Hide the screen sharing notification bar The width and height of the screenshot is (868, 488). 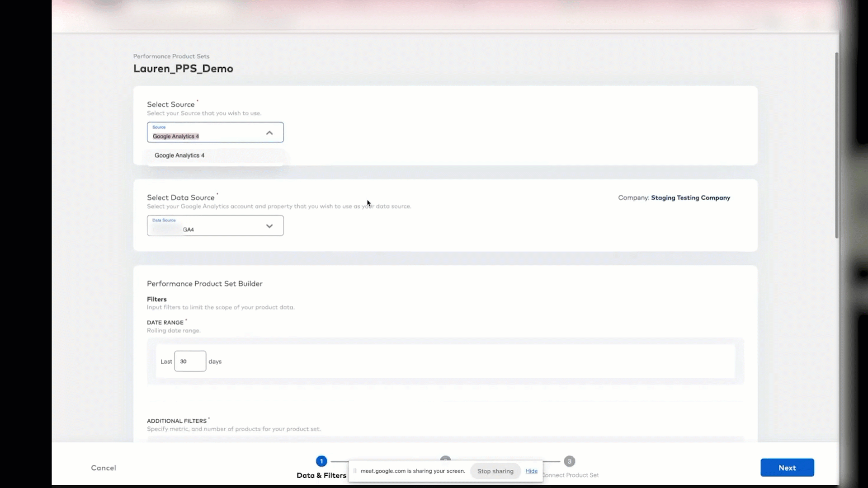coord(532,470)
